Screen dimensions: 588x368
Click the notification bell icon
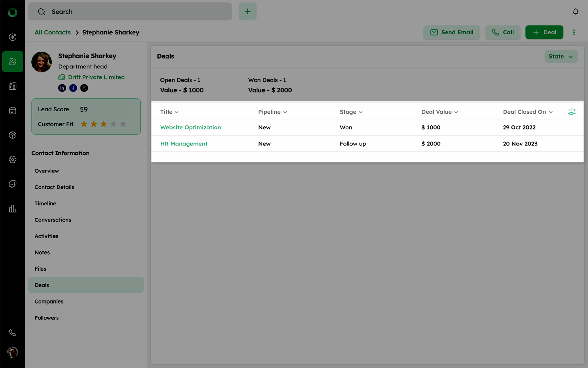(575, 11)
